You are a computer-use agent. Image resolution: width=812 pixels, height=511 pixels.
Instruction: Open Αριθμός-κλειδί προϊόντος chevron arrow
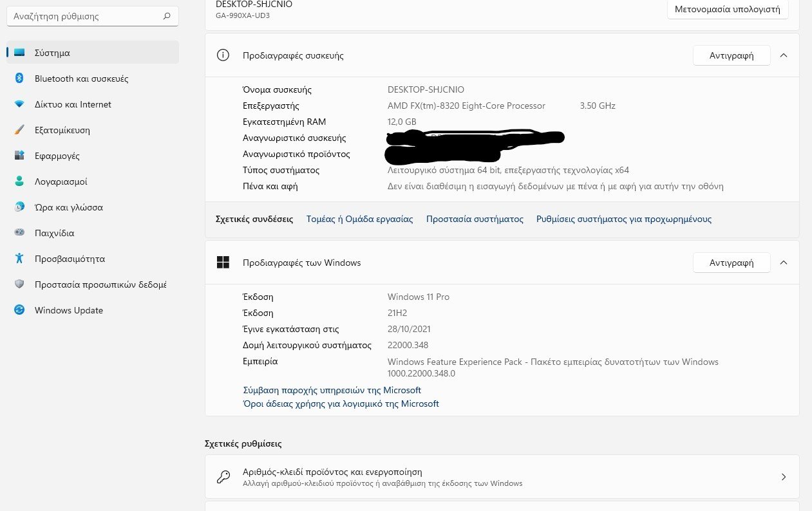[x=784, y=477]
